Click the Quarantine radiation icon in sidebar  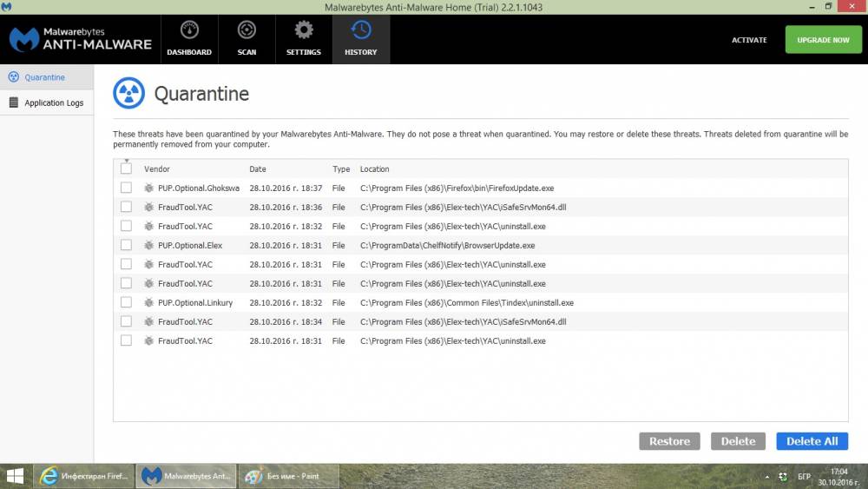click(x=14, y=77)
